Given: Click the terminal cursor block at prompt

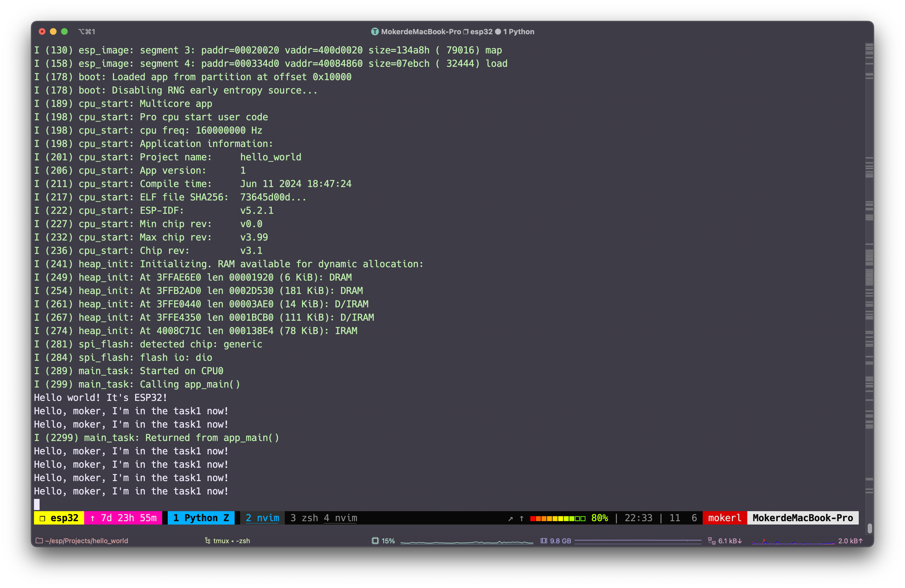Looking at the screenshot, I should [x=37, y=504].
